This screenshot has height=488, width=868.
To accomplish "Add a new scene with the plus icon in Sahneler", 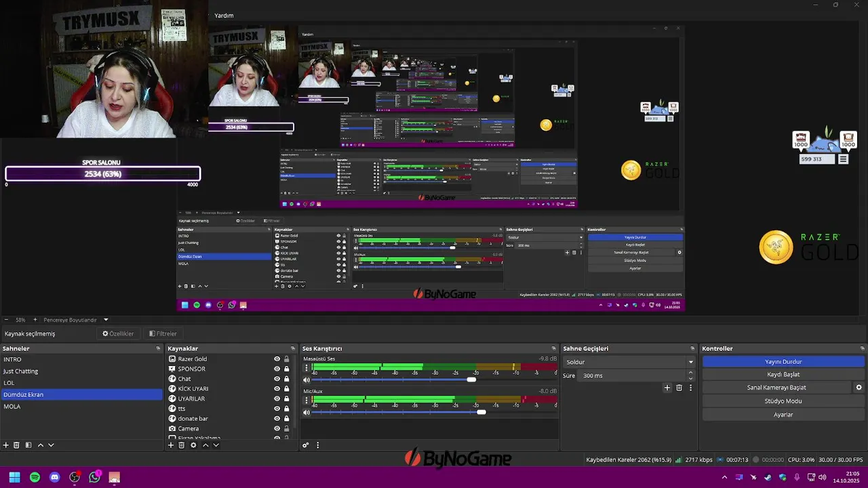I will [x=6, y=445].
